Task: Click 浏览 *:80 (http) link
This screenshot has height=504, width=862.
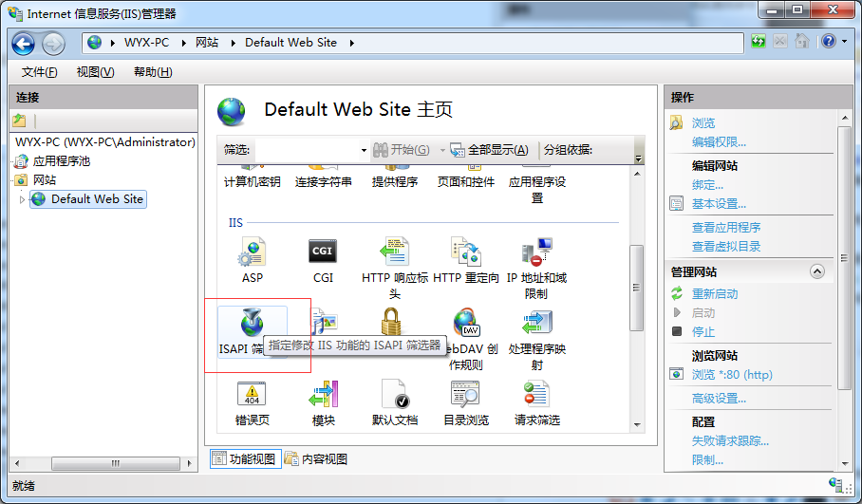Action: 732,375
